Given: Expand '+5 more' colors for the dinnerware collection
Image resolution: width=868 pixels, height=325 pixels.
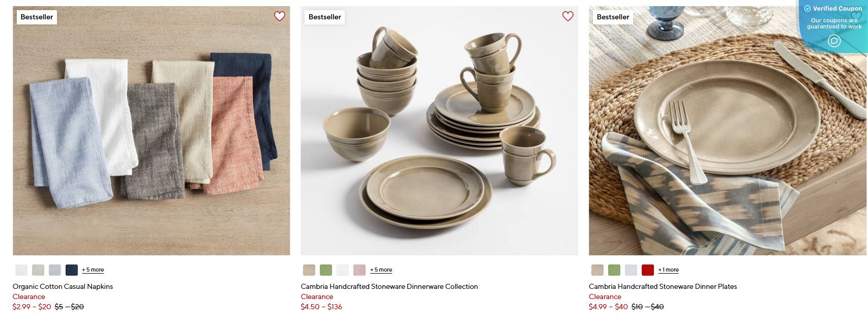Looking at the screenshot, I should (380, 270).
